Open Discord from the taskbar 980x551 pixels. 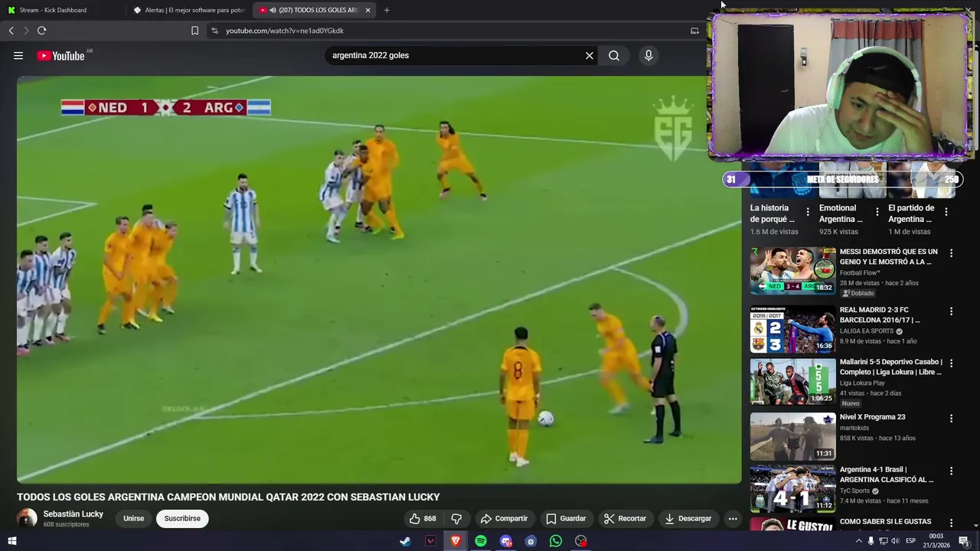506,541
